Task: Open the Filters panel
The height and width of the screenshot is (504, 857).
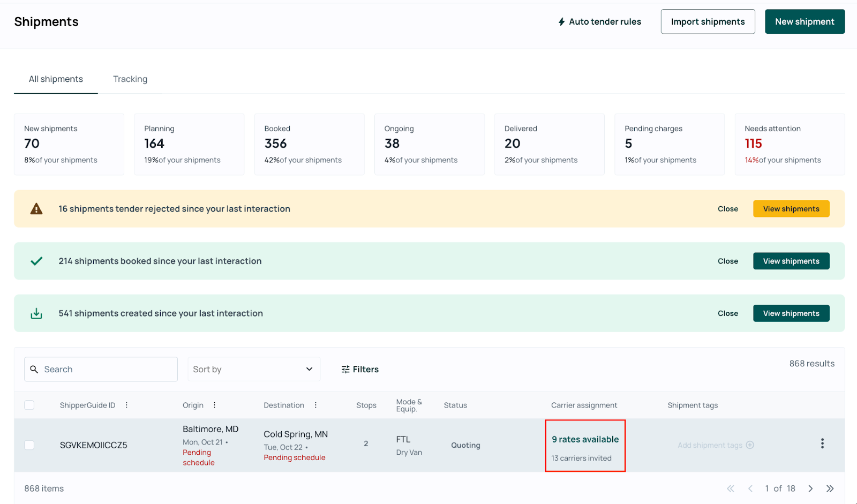Action: [360, 369]
